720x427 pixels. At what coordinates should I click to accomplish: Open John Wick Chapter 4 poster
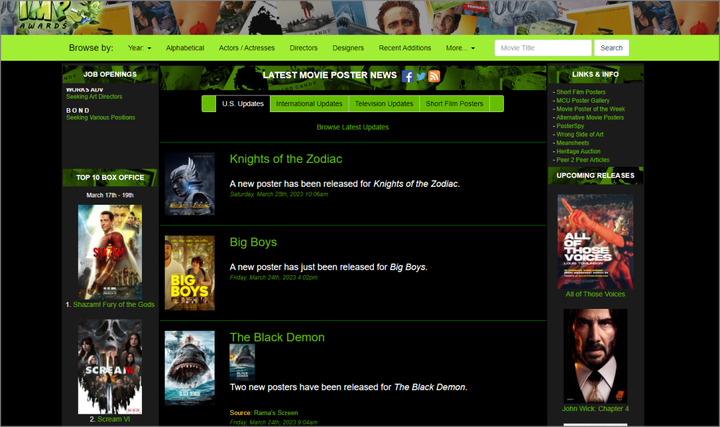click(x=596, y=356)
